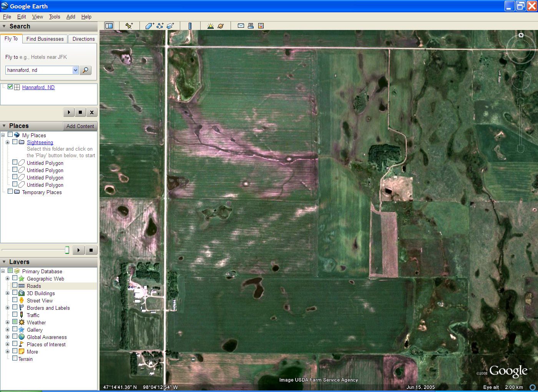Expand the Geographic Web layer node
The height and width of the screenshot is (392, 538).
click(x=7, y=279)
